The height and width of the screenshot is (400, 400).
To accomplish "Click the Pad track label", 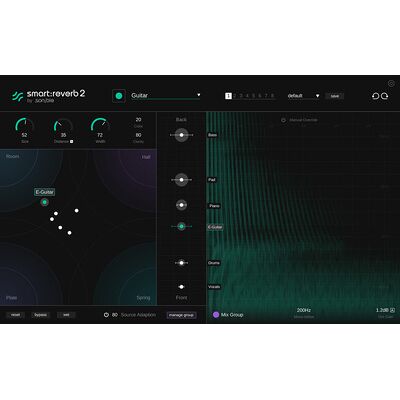I will click(212, 180).
